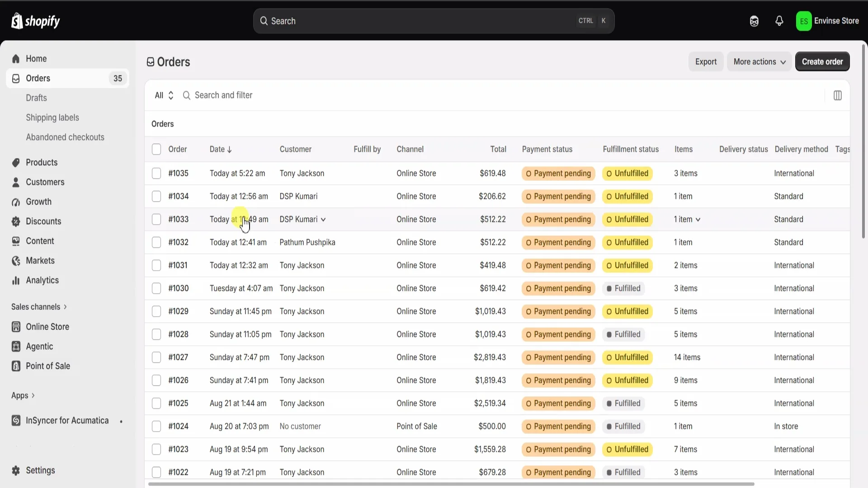The width and height of the screenshot is (868, 488).
Task: Click the Online Store icon
Action: click(x=16, y=327)
